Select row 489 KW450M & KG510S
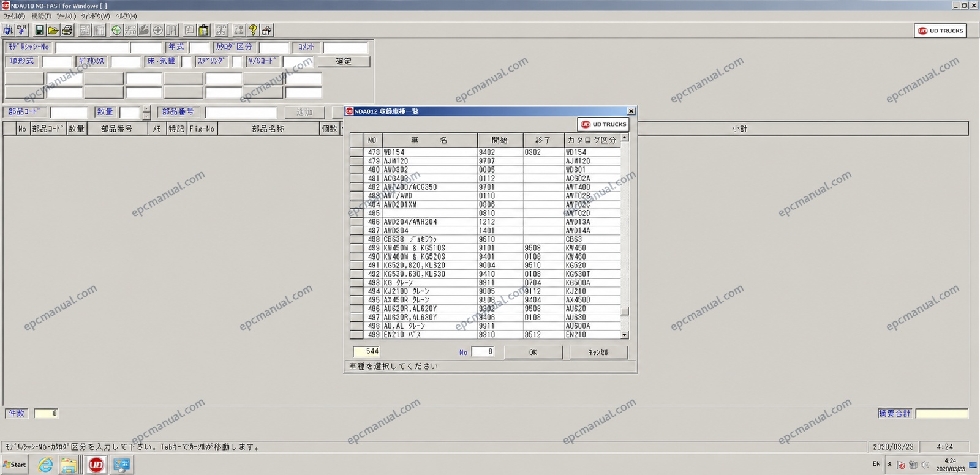Viewport: 980px width, 475px height. pos(485,248)
